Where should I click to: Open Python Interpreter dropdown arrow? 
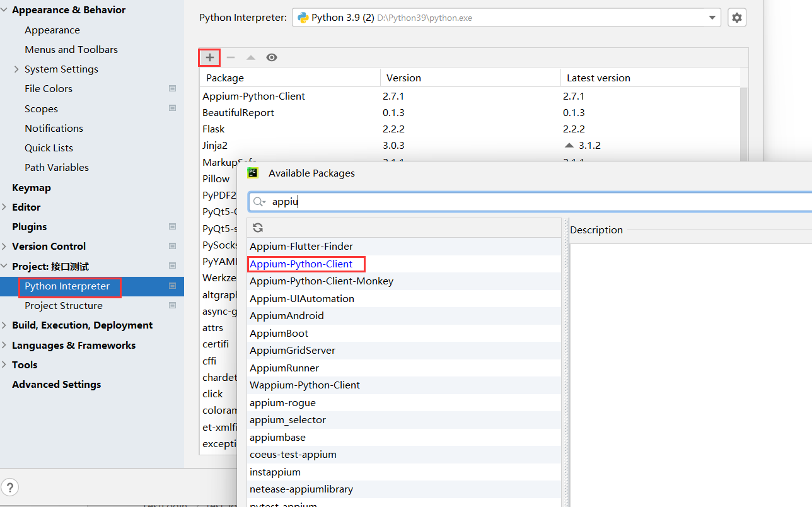click(x=712, y=18)
